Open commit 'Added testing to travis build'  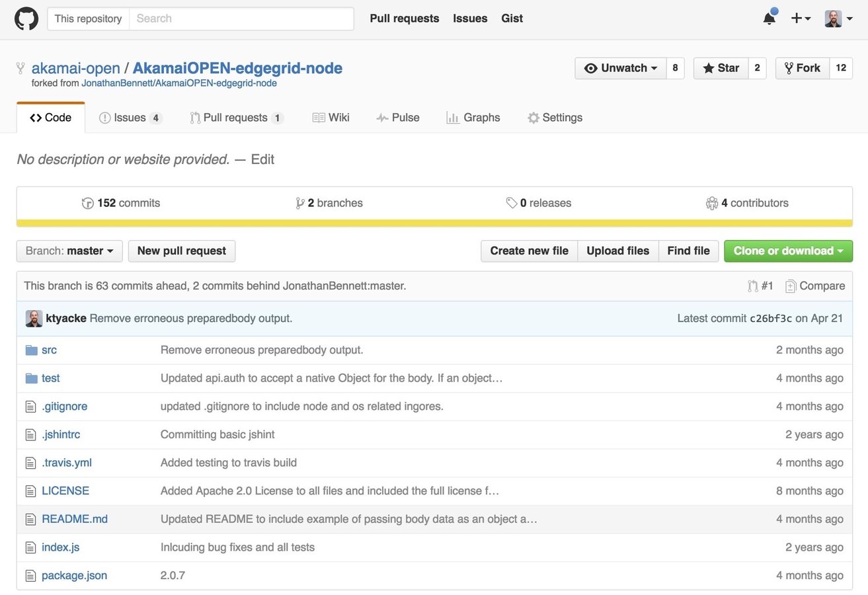(x=229, y=463)
